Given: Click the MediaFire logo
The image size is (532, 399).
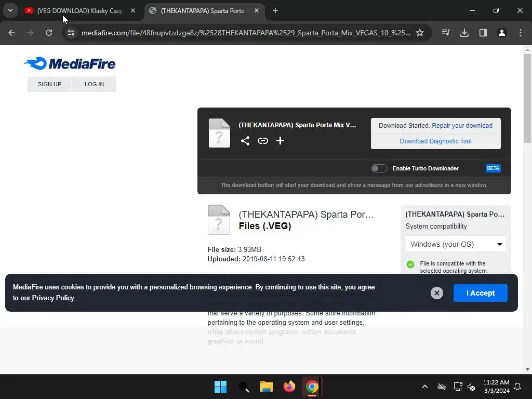Looking at the screenshot, I should [x=70, y=63].
